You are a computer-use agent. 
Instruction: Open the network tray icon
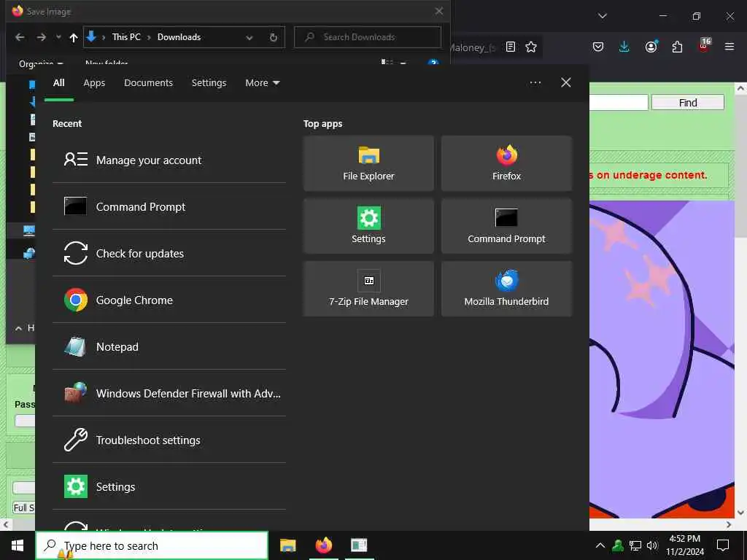coord(635,545)
